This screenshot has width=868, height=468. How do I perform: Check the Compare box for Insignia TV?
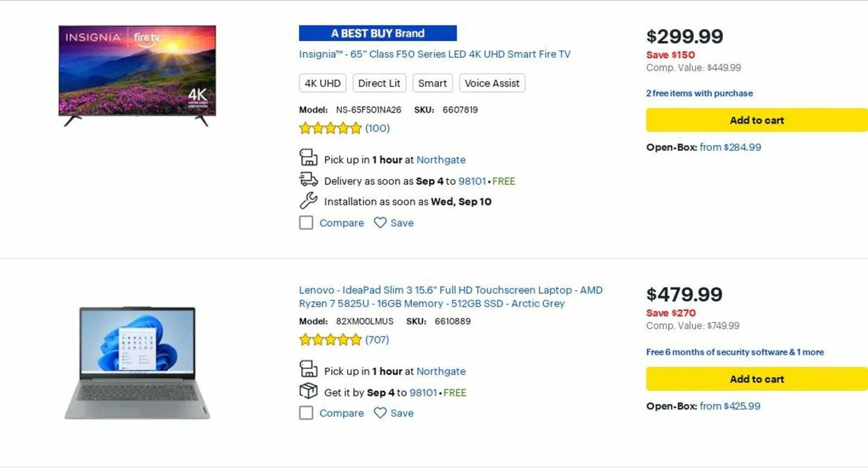click(306, 223)
